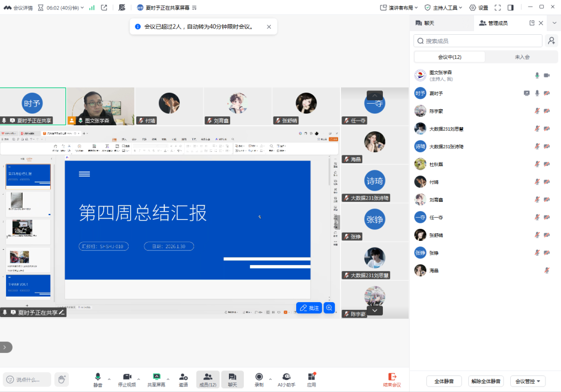Click the raise hand icon

click(x=62, y=379)
